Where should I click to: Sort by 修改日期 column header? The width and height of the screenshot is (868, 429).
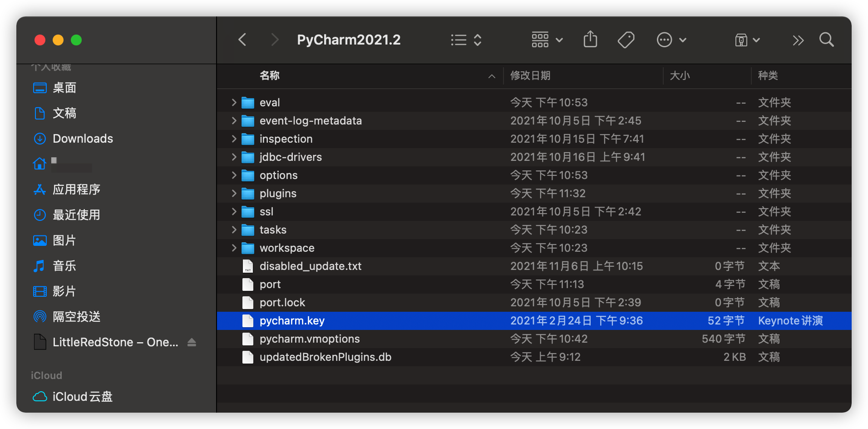[x=530, y=75]
